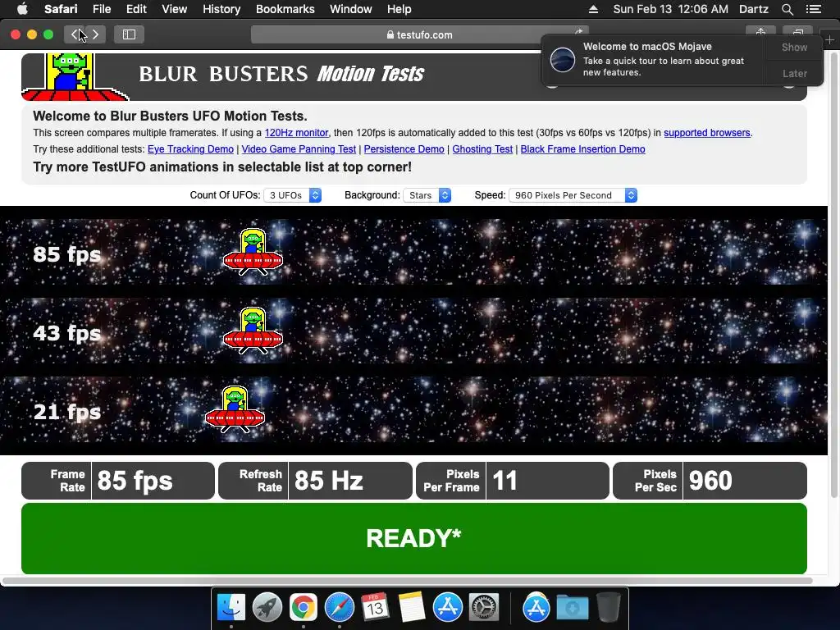The height and width of the screenshot is (630, 840).
Task: Open Google Chrome from the Dock
Action: click(304, 608)
